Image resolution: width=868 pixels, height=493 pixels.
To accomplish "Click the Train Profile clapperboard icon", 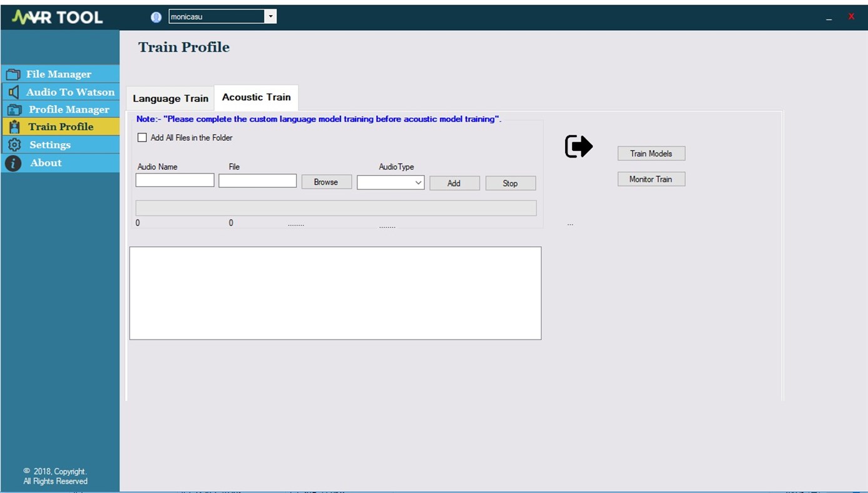I will [x=13, y=127].
